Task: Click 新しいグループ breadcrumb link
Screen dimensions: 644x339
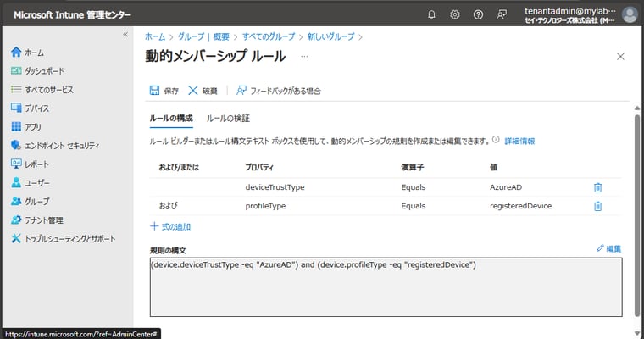Action: point(331,36)
